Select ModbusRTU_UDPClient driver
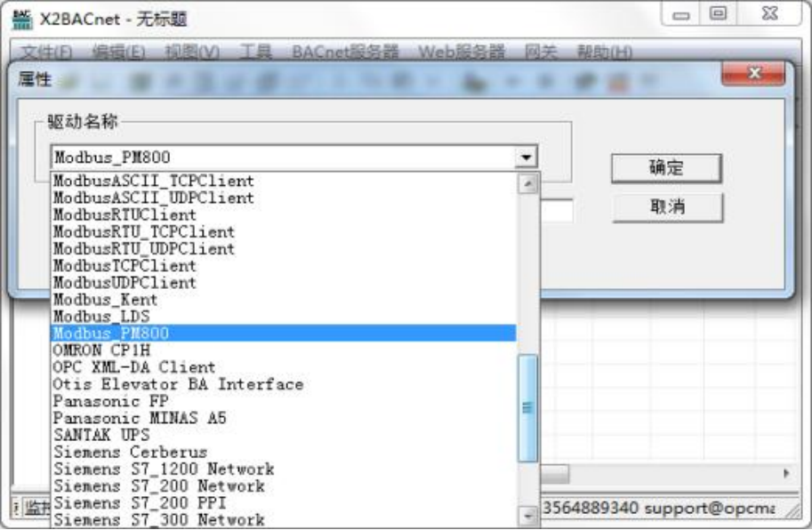Image resolution: width=812 pixels, height=530 pixels. click(284, 248)
